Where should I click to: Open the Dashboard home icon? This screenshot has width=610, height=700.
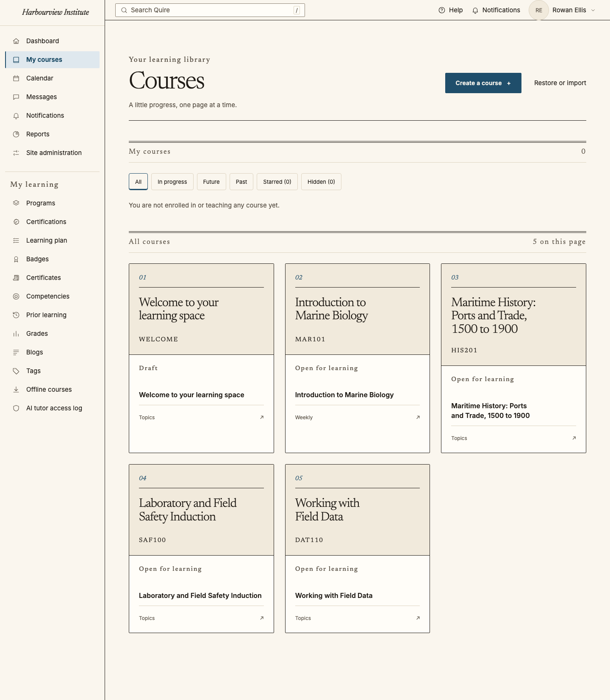(16, 41)
